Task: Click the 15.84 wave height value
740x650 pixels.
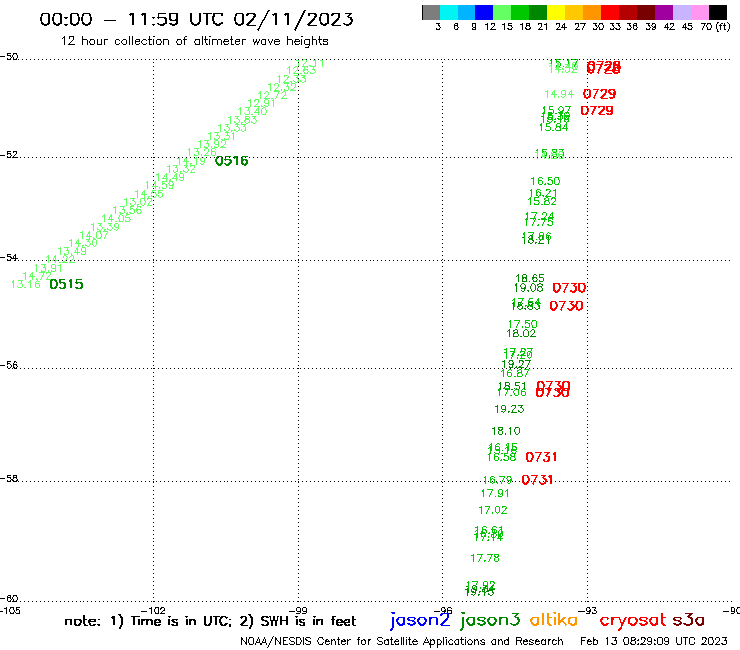Action: tap(554, 127)
